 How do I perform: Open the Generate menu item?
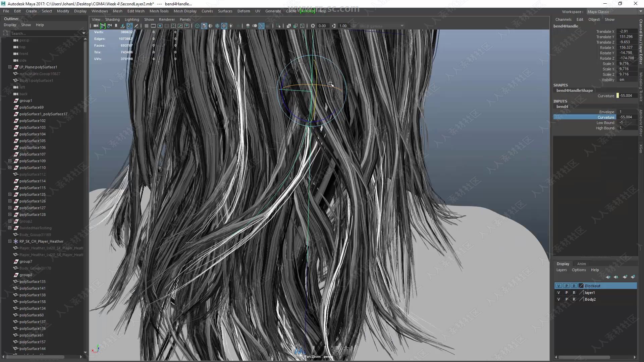pyautogui.click(x=273, y=11)
